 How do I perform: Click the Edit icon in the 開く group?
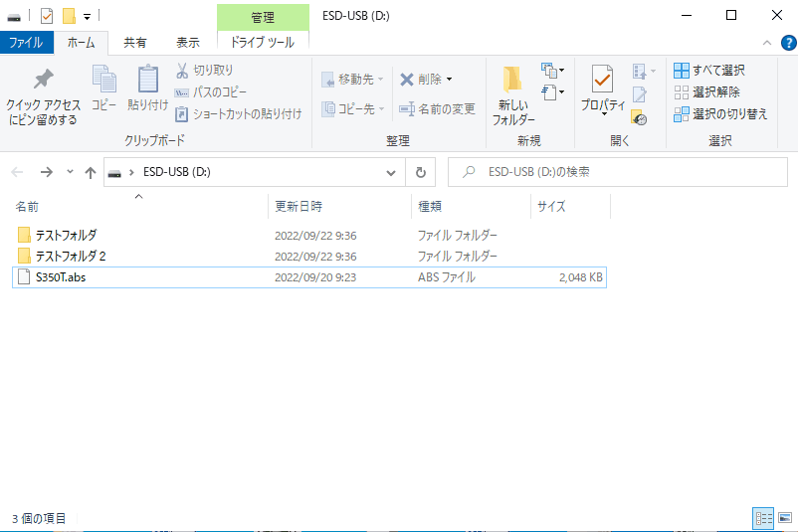(639, 94)
